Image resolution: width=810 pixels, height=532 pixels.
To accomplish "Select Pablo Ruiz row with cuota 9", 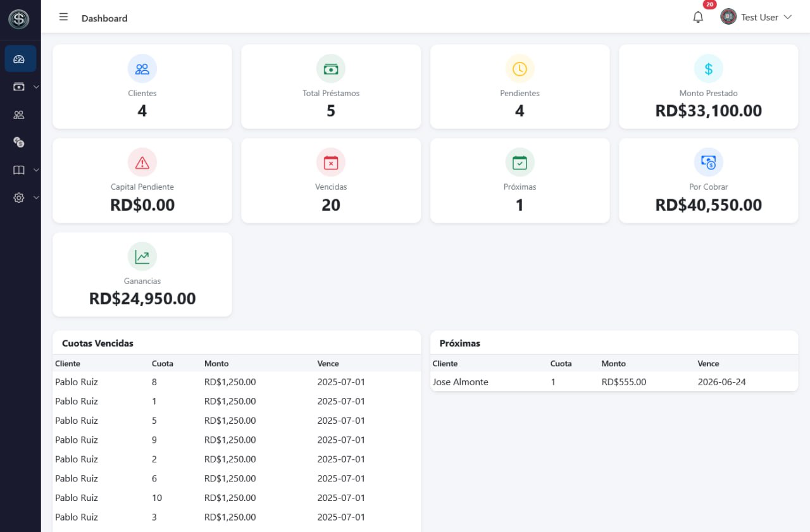I will [x=237, y=440].
